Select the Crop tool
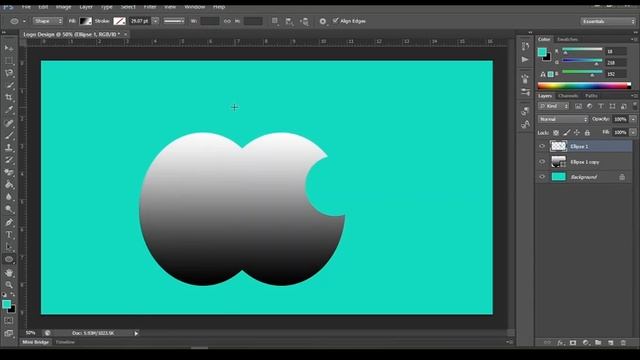The height and width of the screenshot is (360, 640). pyautogui.click(x=9, y=98)
